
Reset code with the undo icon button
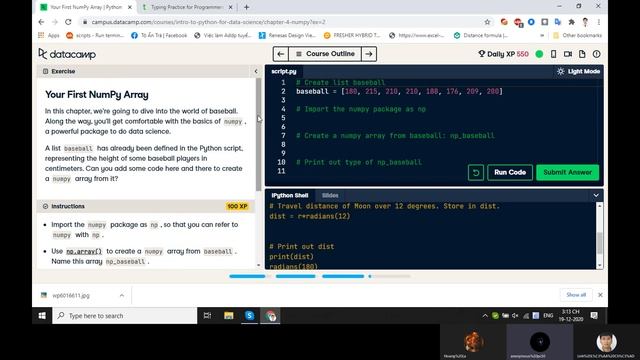click(476, 172)
